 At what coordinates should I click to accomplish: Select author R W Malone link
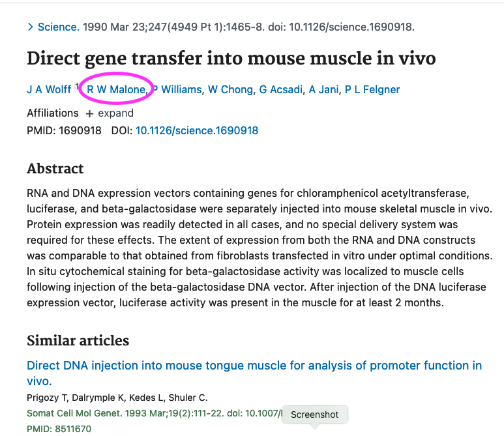pos(116,89)
